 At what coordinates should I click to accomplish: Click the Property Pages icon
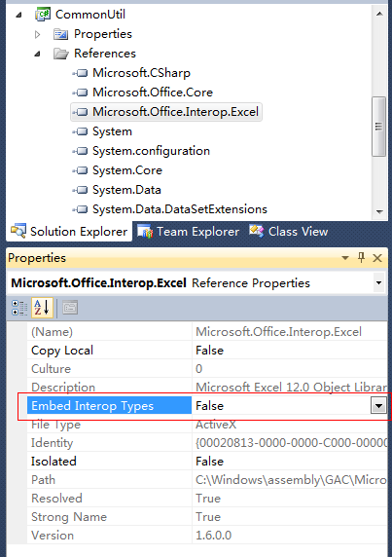pyautogui.click(x=70, y=308)
